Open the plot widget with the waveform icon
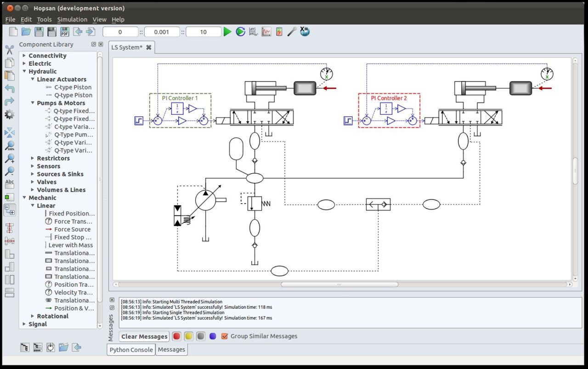The width and height of the screenshot is (588, 369). 266,32
